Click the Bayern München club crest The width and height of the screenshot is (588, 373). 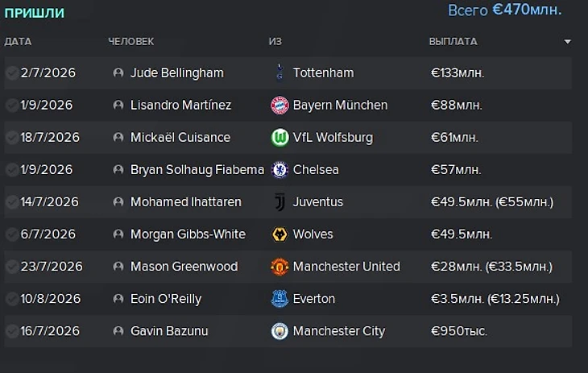pos(280,105)
